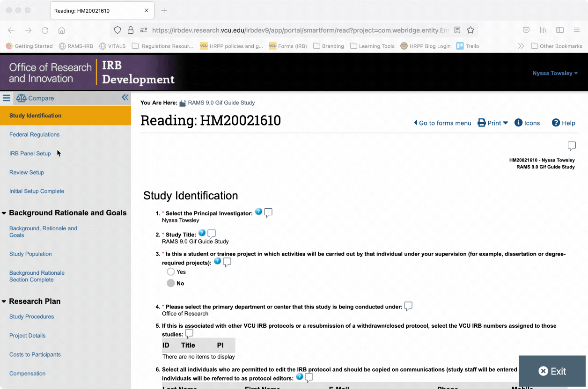Select Yes for student or trainee project
The width and height of the screenshot is (588, 389).
pos(171,272)
